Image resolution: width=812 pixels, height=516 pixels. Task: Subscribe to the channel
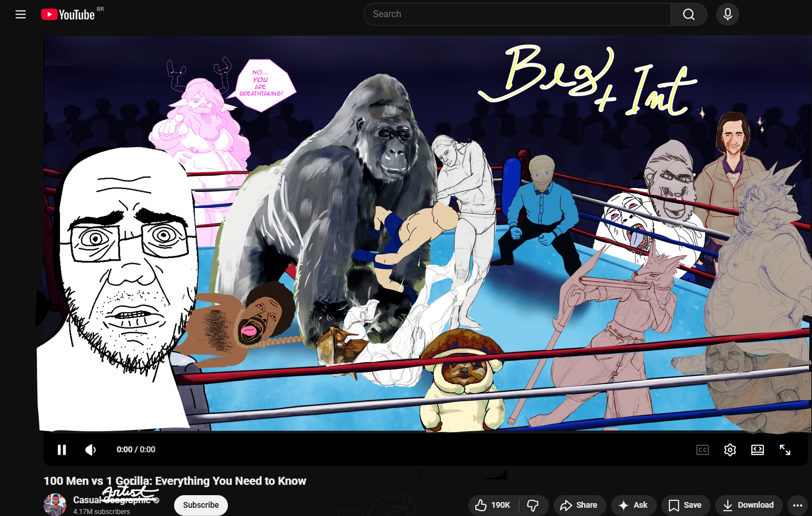click(201, 505)
